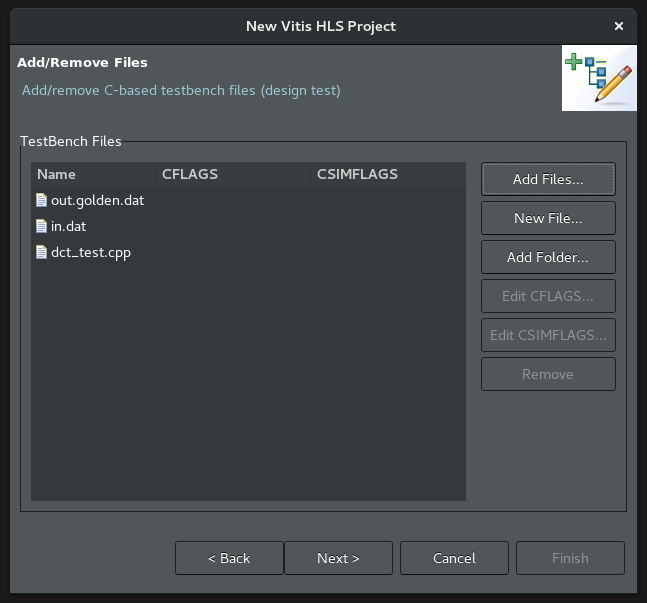Viewport: 647px width, 603px height.
Task: Cancel the new project wizard
Action: 454,558
